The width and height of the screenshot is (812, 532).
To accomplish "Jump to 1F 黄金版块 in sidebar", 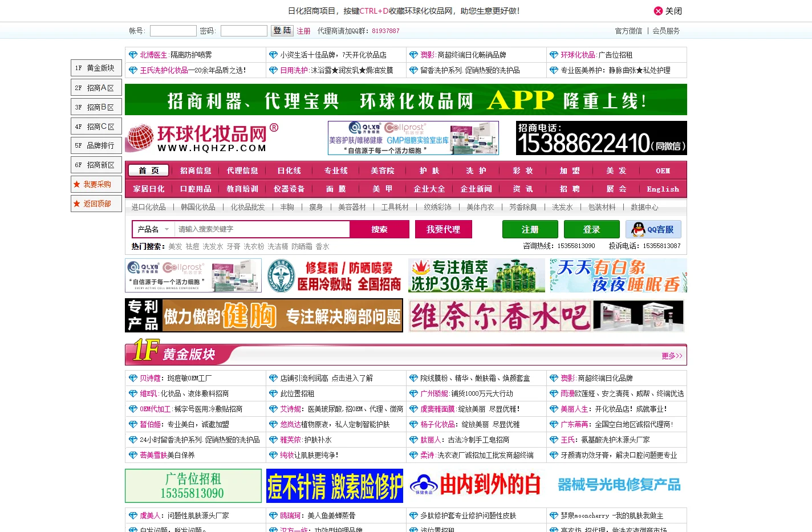I will pos(96,68).
